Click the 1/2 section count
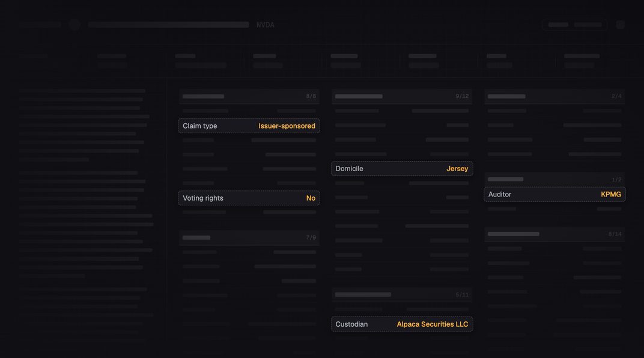644x358 pixels. tap(616, 180)
